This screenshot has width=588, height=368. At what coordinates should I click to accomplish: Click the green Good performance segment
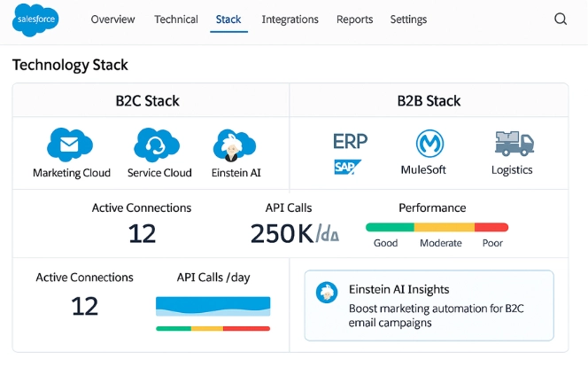390,227
